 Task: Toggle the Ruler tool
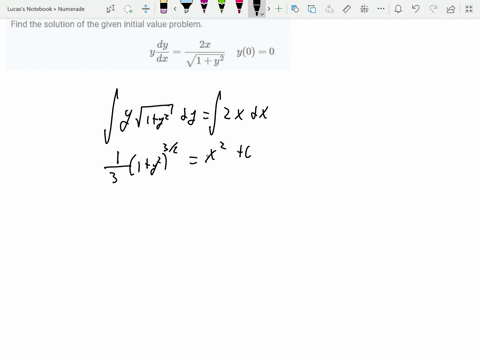click(x=347, y=9)
